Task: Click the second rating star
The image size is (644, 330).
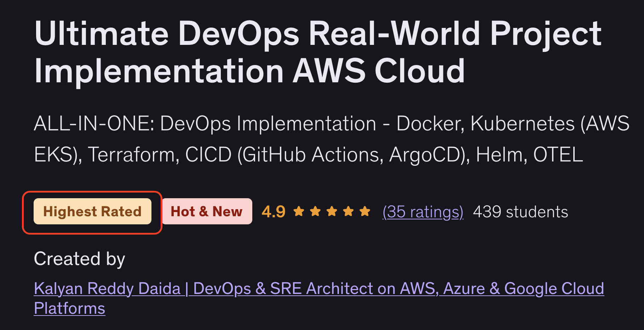Action: 315,211
